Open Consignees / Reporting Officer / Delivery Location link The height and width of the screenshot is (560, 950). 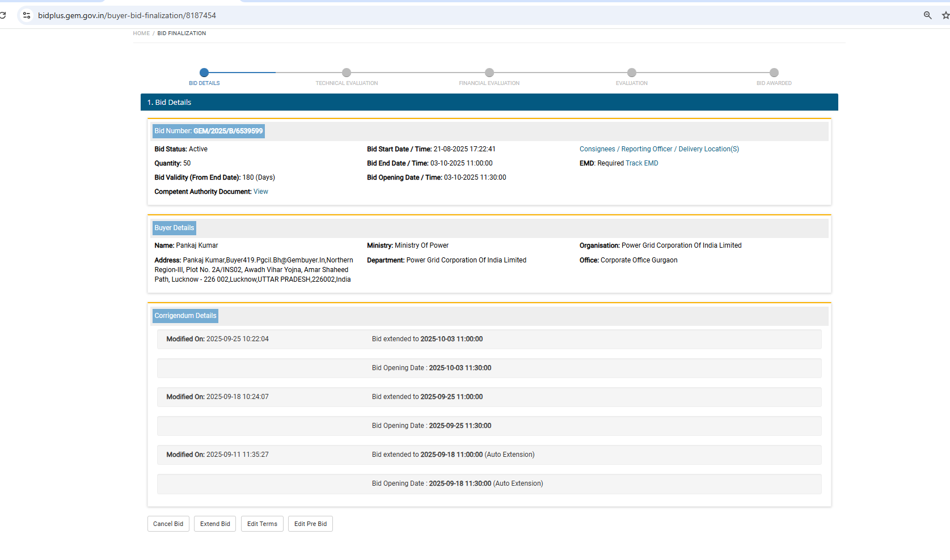[x=659, y=149]
